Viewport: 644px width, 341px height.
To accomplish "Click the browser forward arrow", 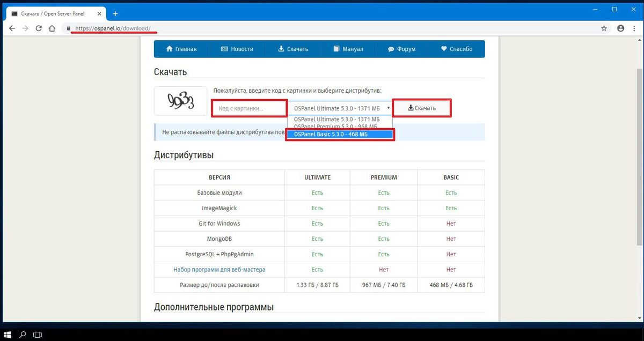I will 25,28.
